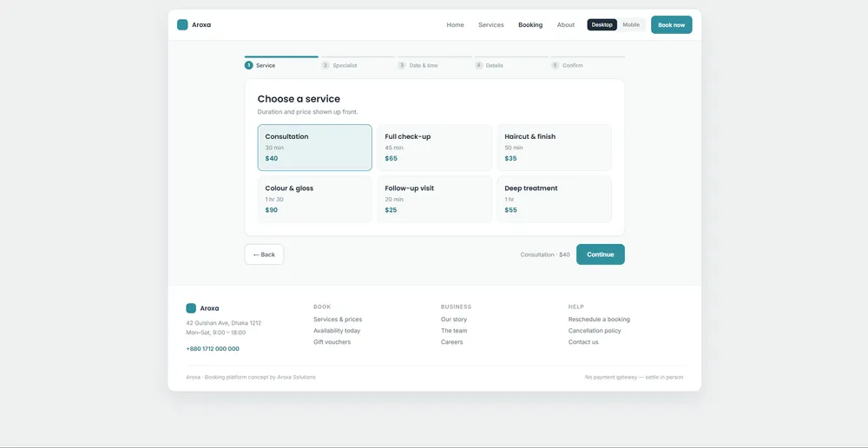
Task: Click the 'Choose a service' heading
Action: (x=299, y=99)
